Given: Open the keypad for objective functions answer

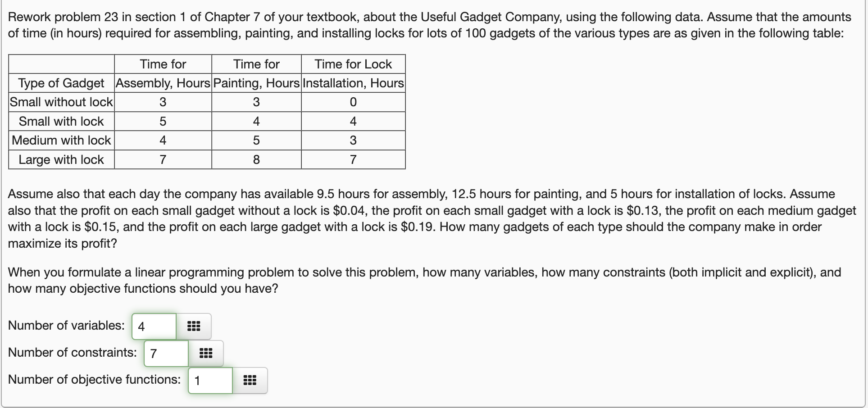Looking at the screenshot, I should pos(250,380).
